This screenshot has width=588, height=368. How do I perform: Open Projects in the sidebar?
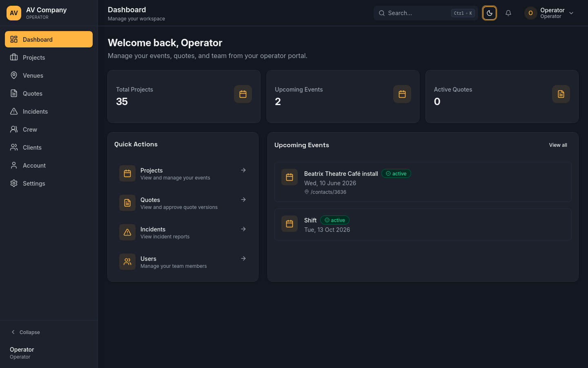click(x=49, y=57)
